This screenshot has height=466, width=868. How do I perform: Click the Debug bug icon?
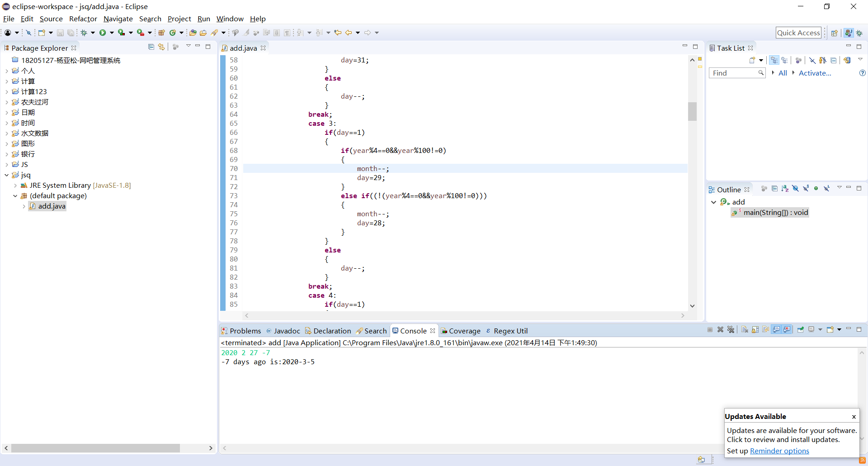(84, 33)
